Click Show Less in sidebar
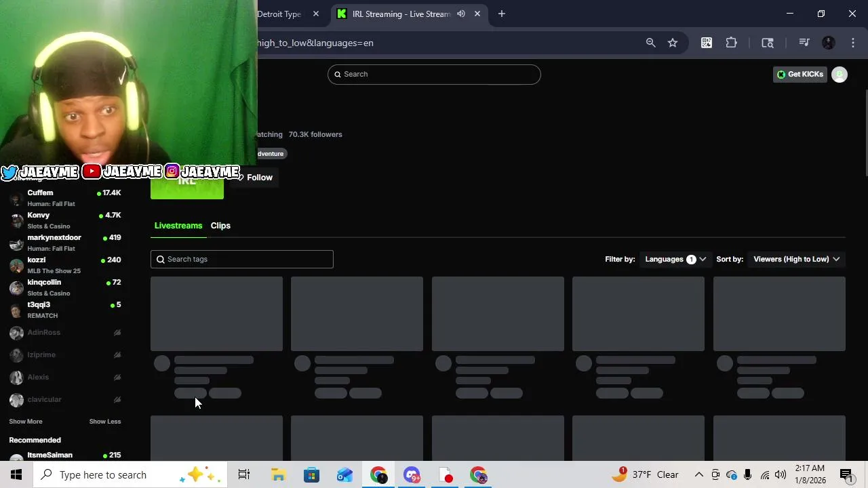868x488 pixels. [x=105, y=422]
